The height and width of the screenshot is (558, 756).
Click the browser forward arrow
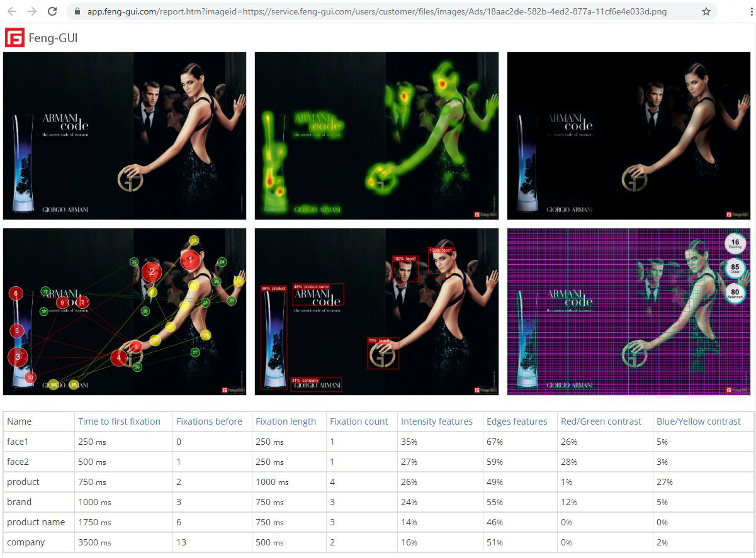[x=32, y=11]
